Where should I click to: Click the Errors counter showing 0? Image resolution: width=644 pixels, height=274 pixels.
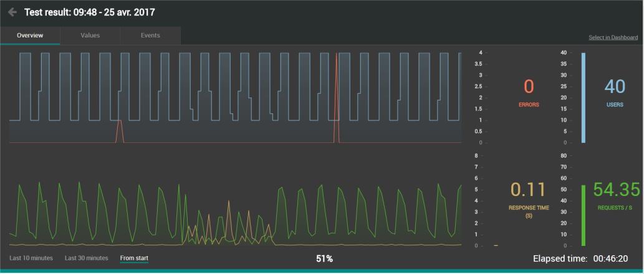tap(529, 87)
